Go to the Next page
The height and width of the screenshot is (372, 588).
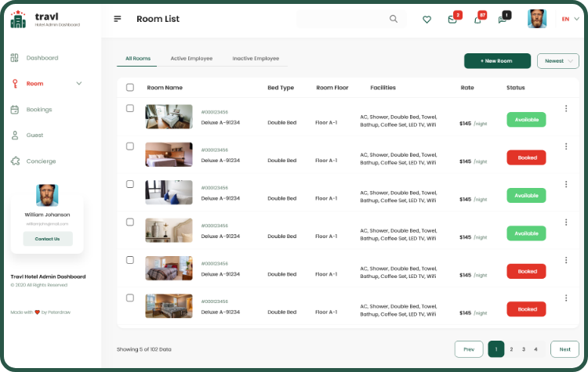pyautogui.click(x=564, y=349)
